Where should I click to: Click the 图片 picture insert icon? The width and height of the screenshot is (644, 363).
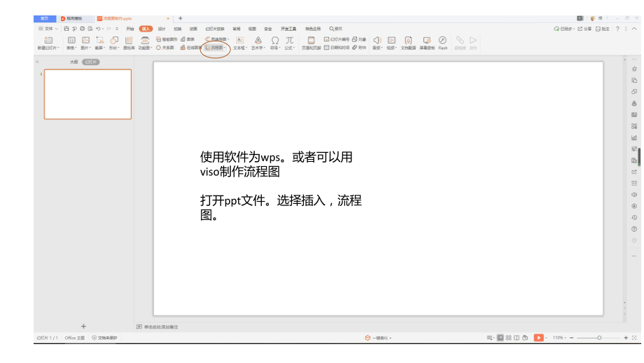coord(85,40)
